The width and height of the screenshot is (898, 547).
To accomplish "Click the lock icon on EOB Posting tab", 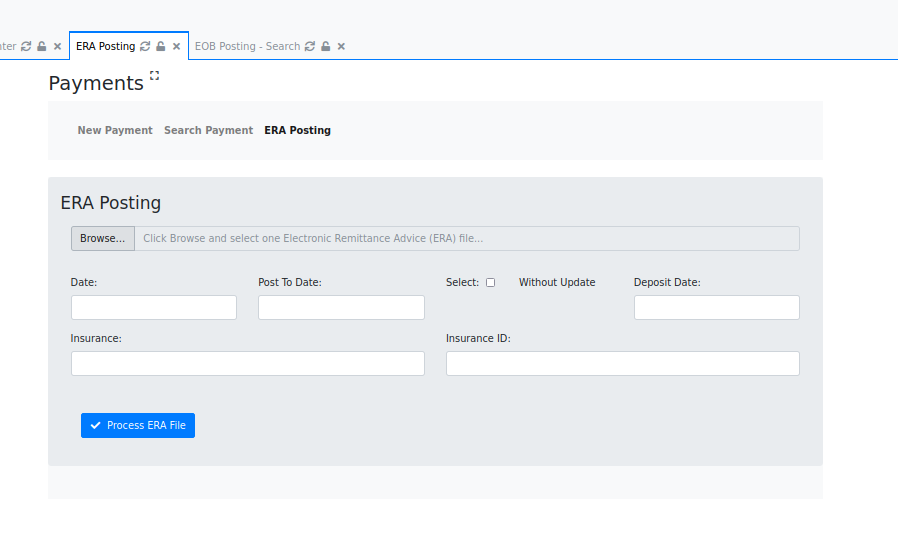I will (326, 46).
